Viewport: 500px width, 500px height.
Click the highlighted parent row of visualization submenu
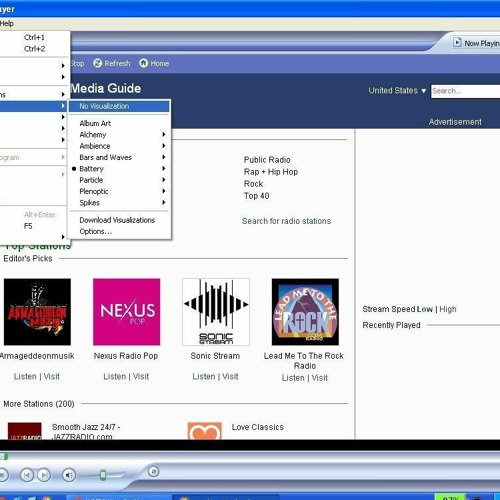click(x=33, y=106)
